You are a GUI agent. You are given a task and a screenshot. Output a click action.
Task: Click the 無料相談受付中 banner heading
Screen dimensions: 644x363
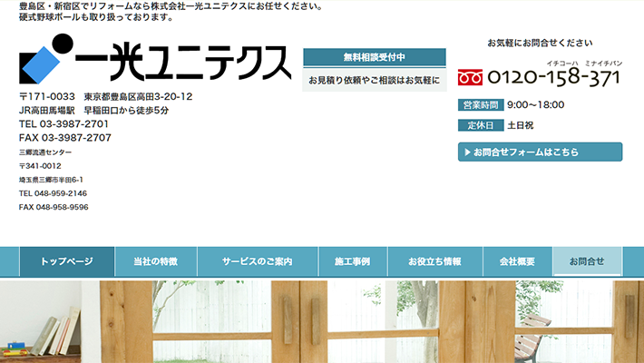coord(375,57)
